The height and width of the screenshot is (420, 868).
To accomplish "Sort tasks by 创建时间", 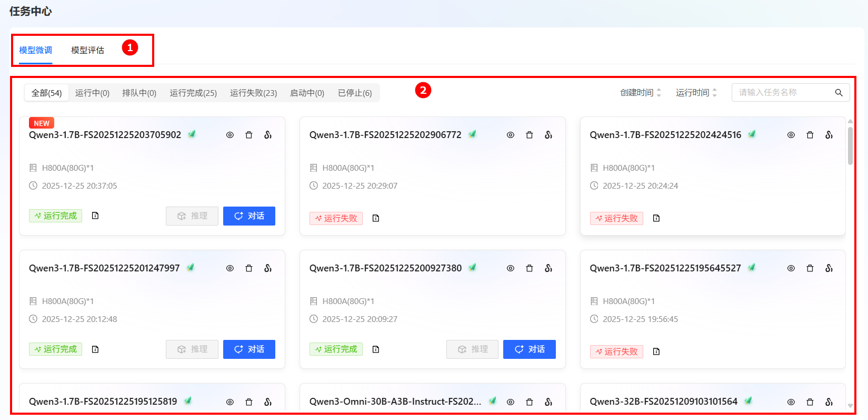I will (641, 93).
